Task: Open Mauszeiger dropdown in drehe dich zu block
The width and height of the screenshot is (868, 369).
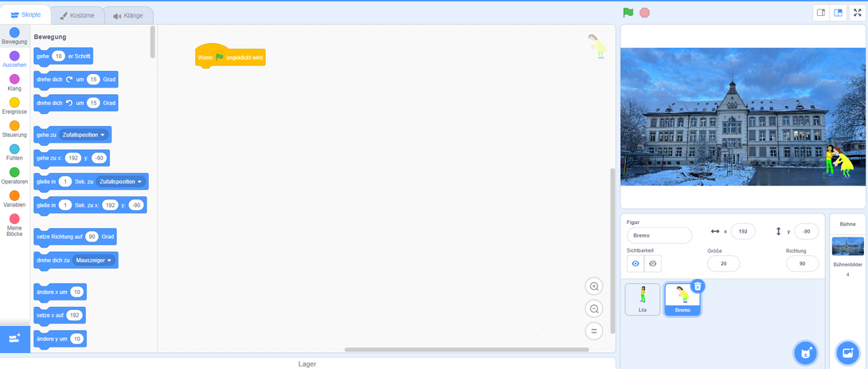Action: click(93, 260)
